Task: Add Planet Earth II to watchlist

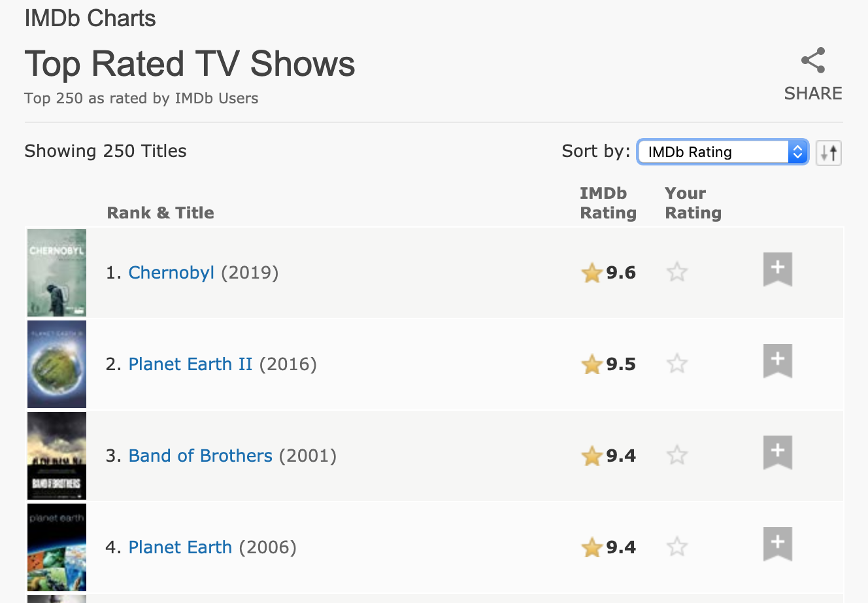Action: [778, 360]
